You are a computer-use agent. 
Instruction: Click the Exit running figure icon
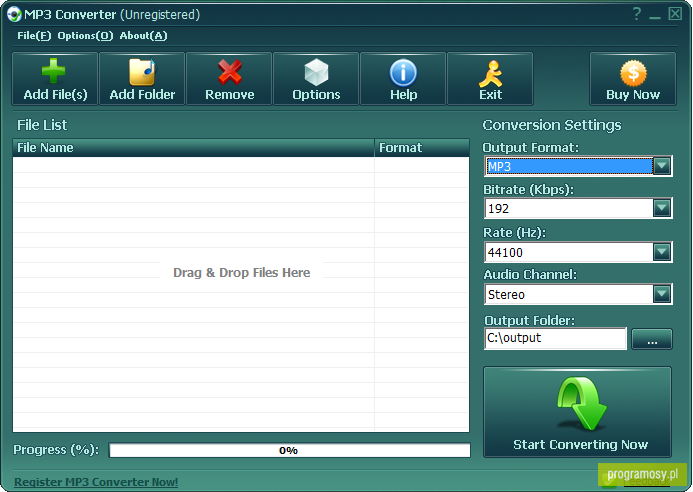(490, 79)
